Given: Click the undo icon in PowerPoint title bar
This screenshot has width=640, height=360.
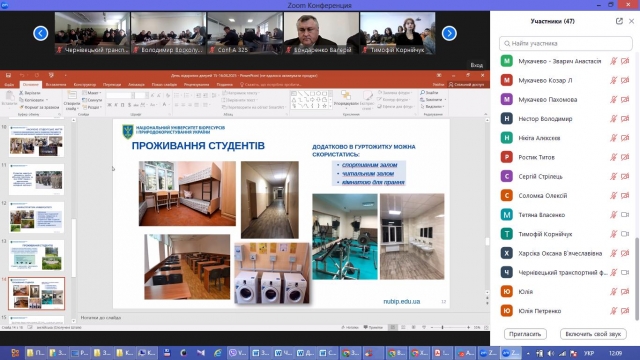Looking at the screenshot, I should click(22, 75).
